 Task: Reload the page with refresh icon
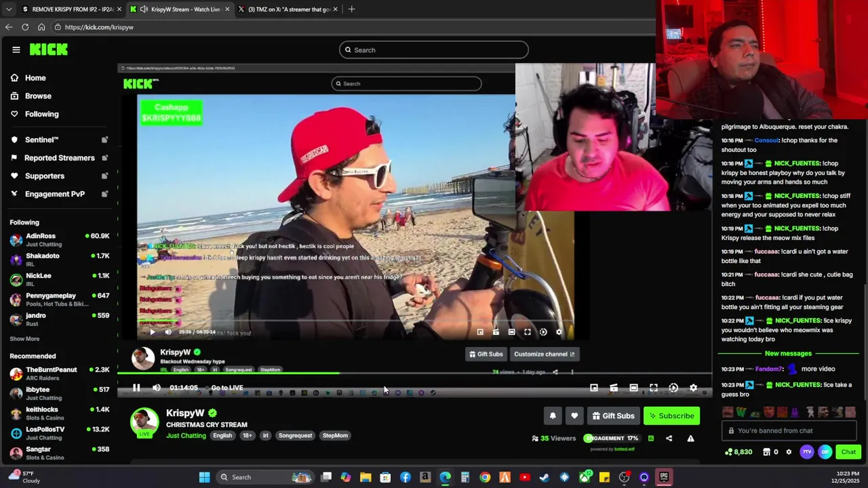(x=25, y=27)
